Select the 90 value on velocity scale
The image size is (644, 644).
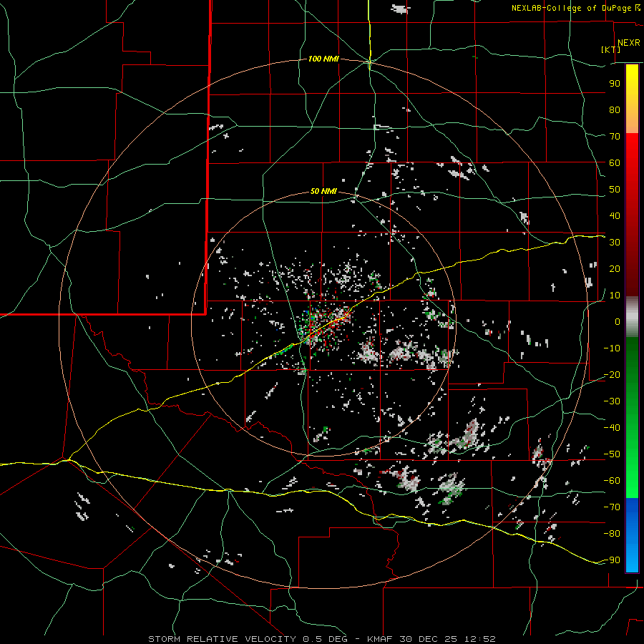pyautogui.click(x=615, y=84)
